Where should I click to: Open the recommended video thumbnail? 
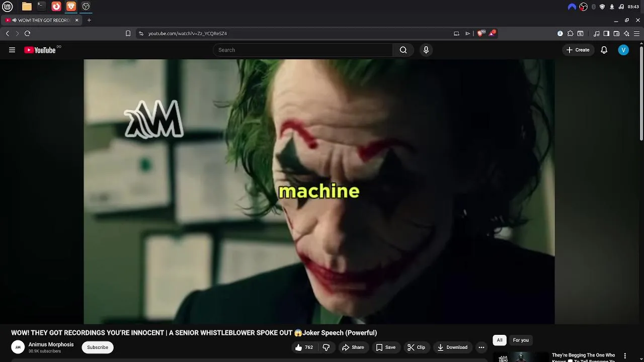click(521, 357)
